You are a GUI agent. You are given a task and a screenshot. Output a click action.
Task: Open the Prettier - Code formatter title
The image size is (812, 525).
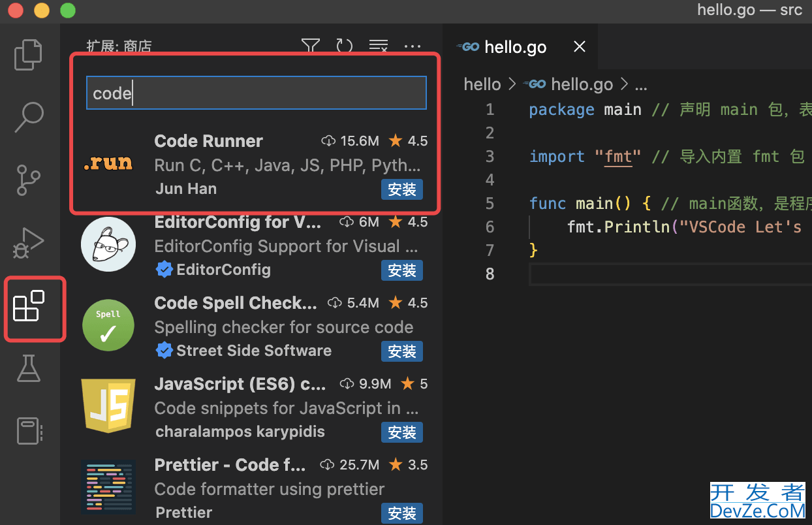point(230,465)
